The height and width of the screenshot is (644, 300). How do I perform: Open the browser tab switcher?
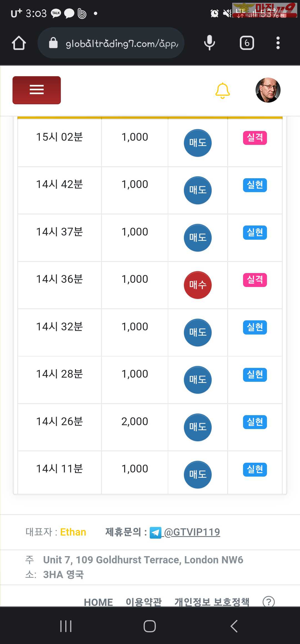tap(247, 43)
